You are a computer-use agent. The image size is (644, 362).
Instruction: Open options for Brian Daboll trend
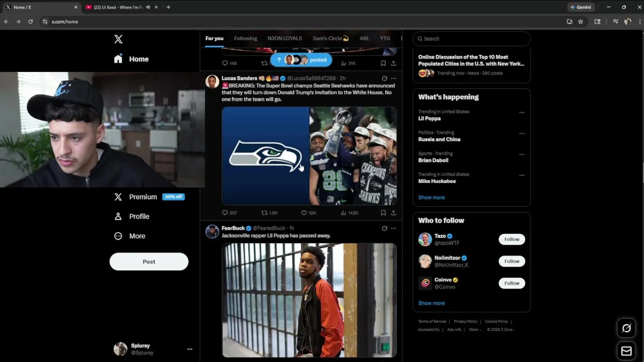coord(522,154)
